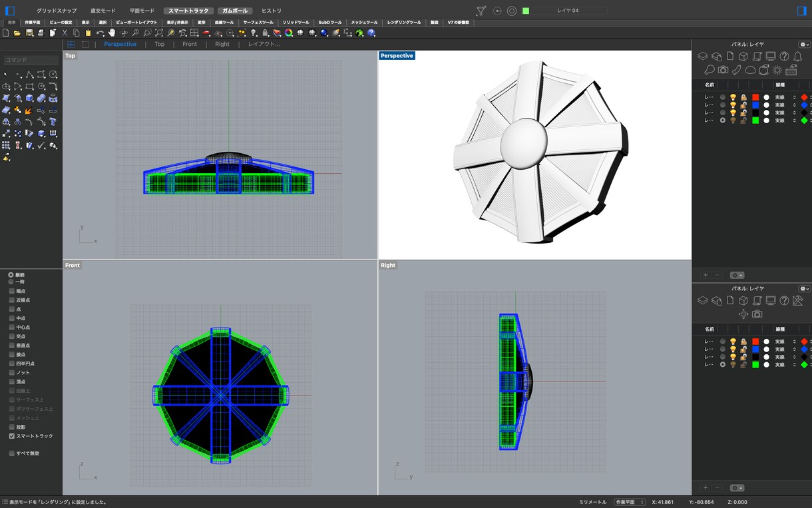Click the Lock padlock icon in toolbar

(x=265, y=33)
